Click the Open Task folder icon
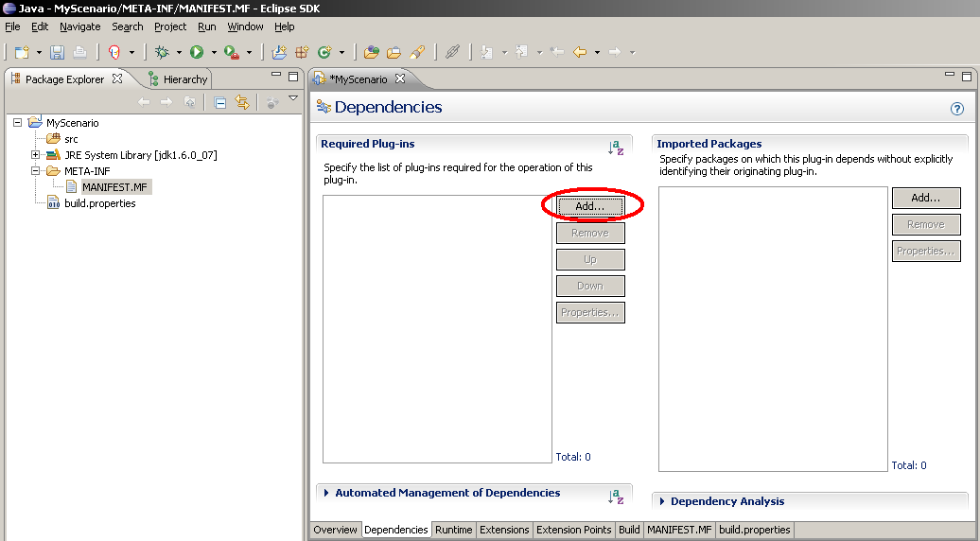 pyautogui.click(x=394, y=52)
